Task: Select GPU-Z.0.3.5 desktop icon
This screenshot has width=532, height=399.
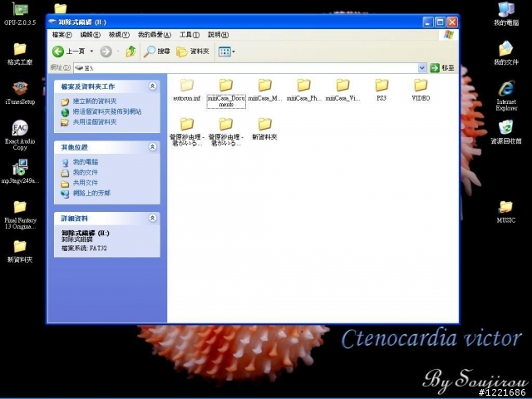Action: [x=20, y=14]
